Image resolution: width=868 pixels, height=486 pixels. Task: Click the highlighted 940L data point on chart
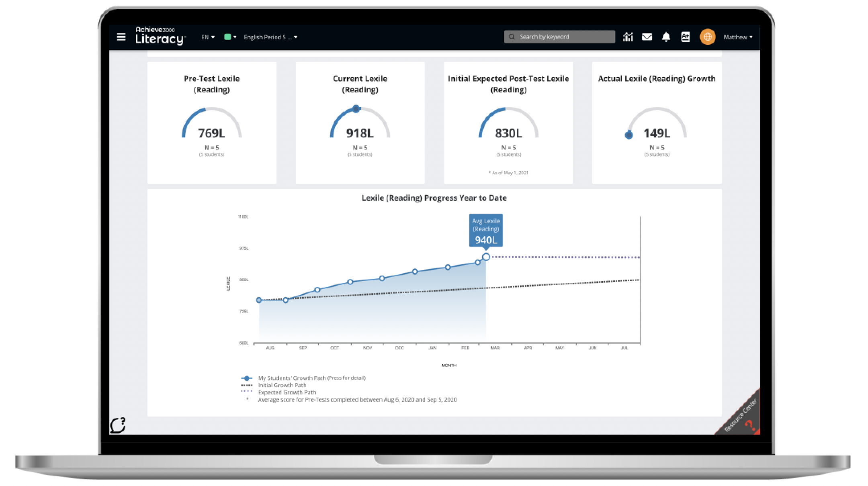(486, 257)
